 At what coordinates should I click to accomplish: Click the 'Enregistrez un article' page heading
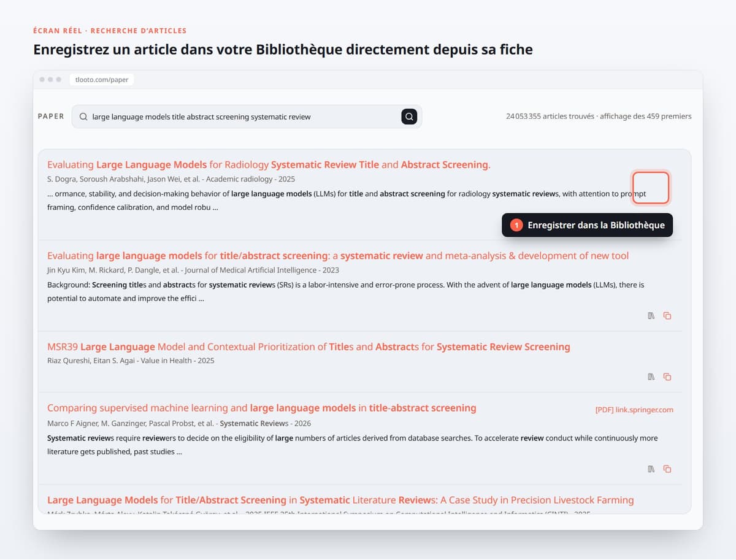pyautogui.click(x=283, y=50)
